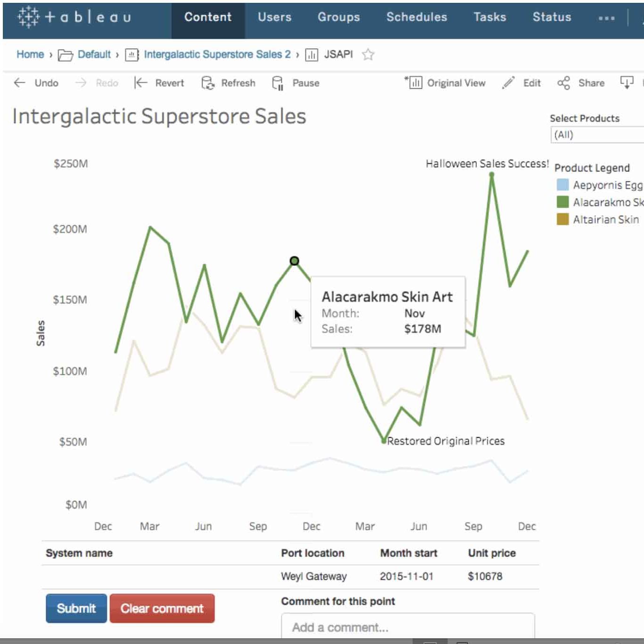Click the Refresh data icon
Viewport: 644px width, 644px height.
coord(208,83)
